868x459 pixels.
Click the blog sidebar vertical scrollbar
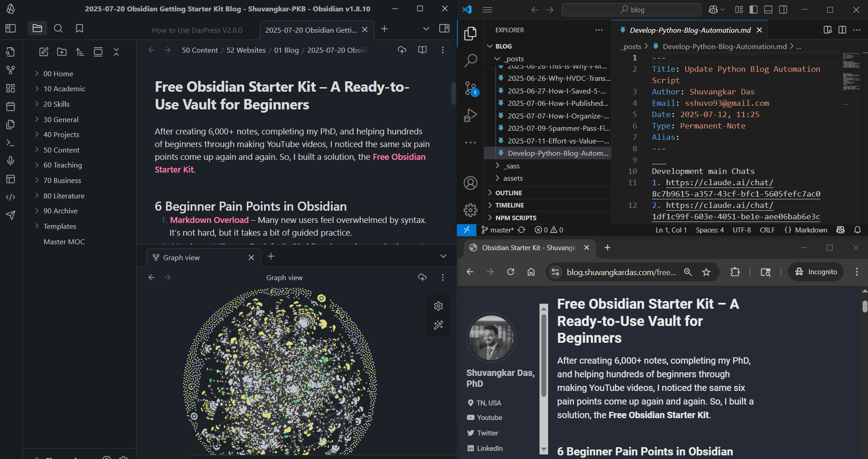[544, 379]
